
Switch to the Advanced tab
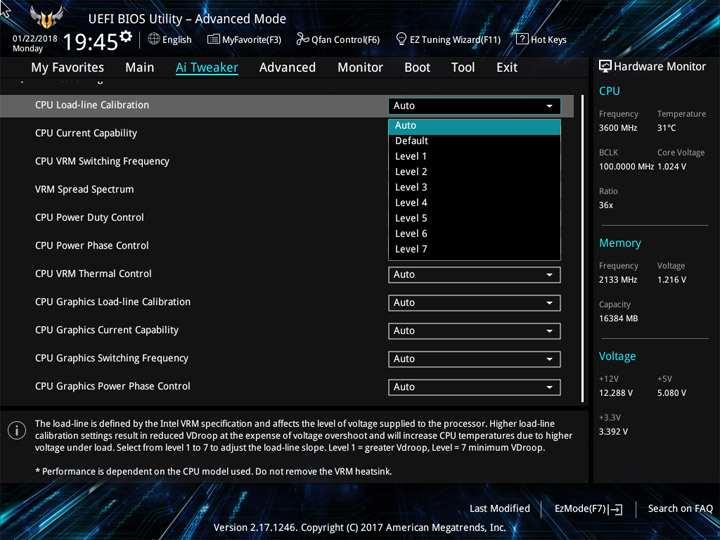click(x=287, y=67)
